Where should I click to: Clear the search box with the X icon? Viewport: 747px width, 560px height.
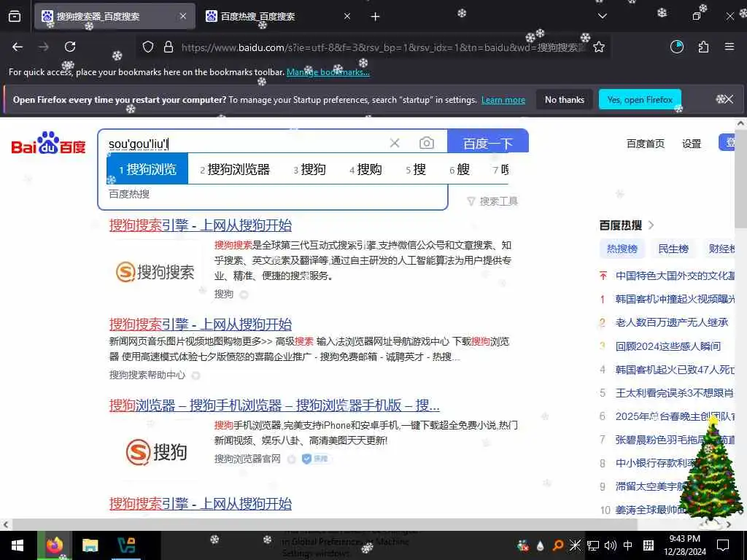click(x=395, y=143)
